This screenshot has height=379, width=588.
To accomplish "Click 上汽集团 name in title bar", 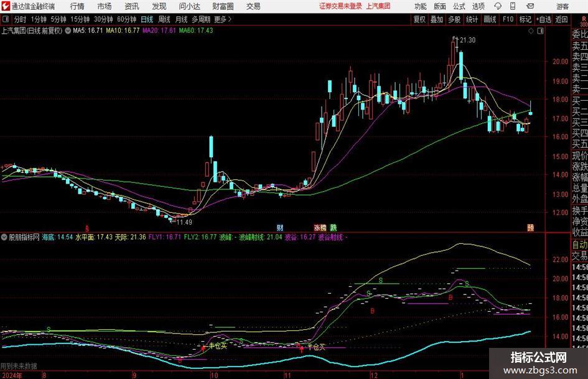I will 378,6.
